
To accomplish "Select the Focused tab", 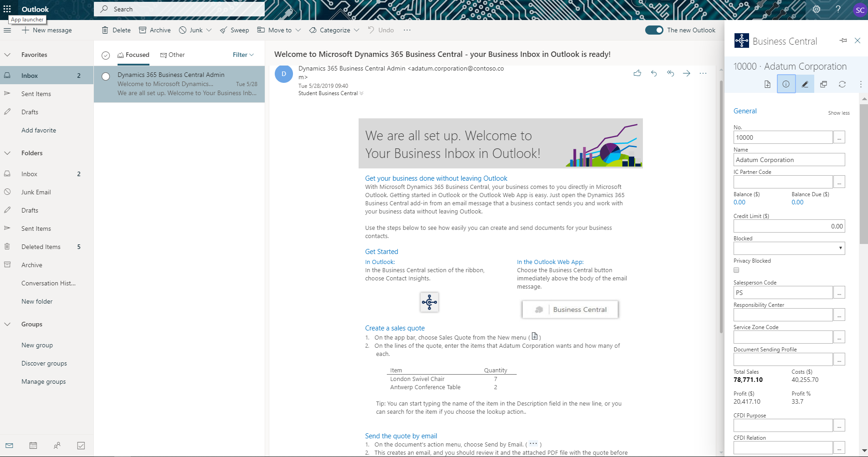I will coord(133,55).
